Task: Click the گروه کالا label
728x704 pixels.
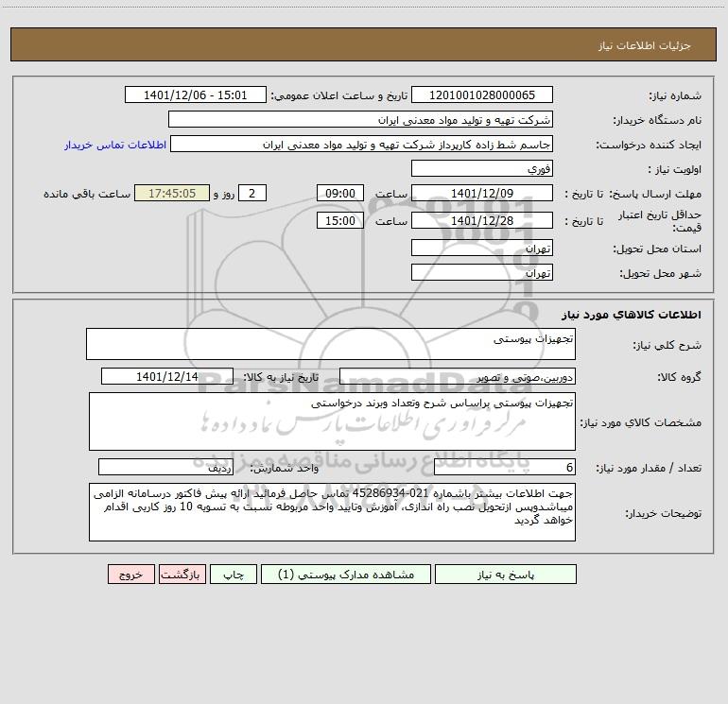Action: pyautogui.click(x=679, y=377)
